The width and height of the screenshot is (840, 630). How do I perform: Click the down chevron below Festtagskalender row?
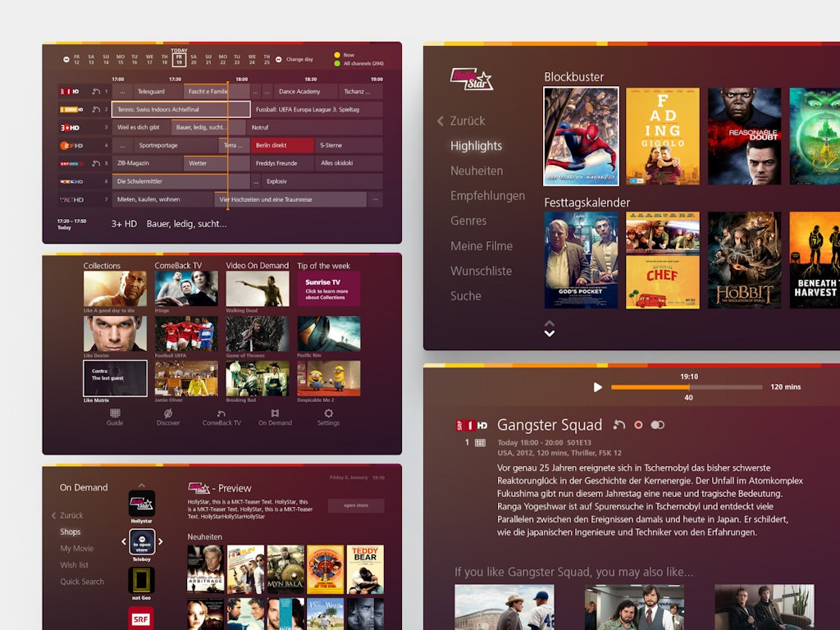point(549,333)
